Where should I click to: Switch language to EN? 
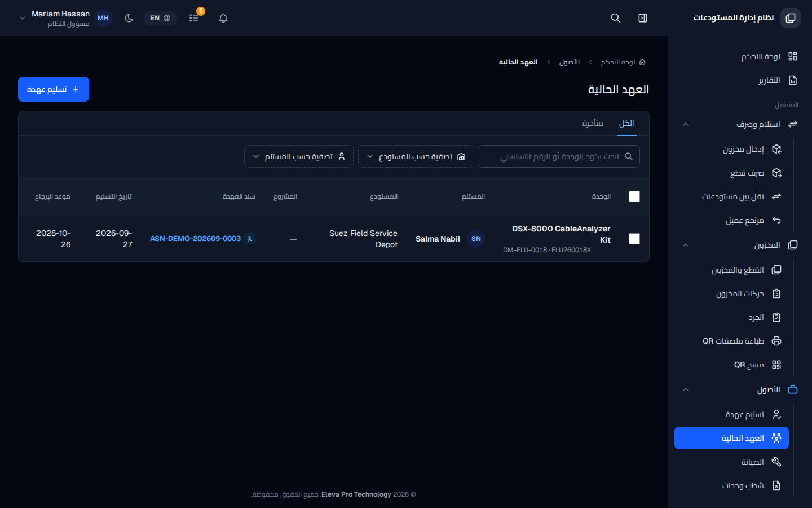[160, 18]
